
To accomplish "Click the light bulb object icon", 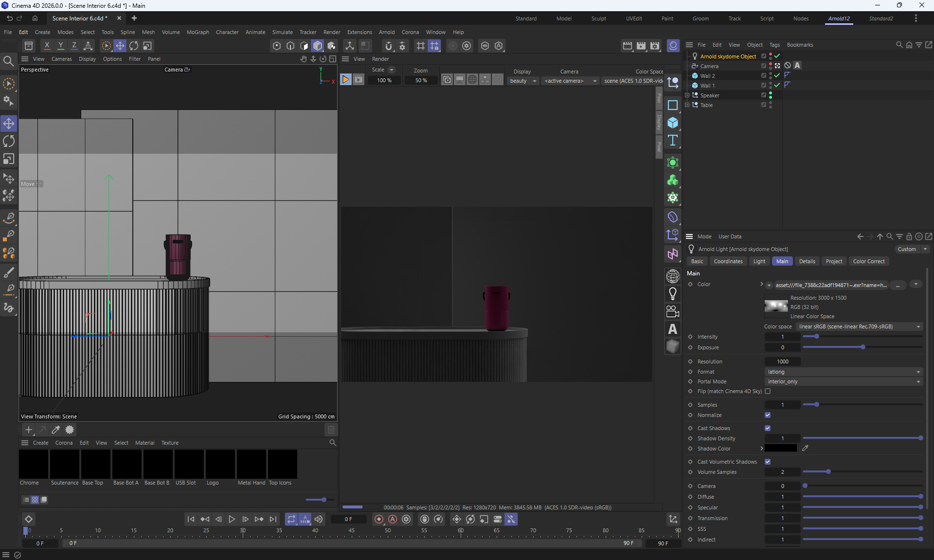I will (x=673, y=293).
